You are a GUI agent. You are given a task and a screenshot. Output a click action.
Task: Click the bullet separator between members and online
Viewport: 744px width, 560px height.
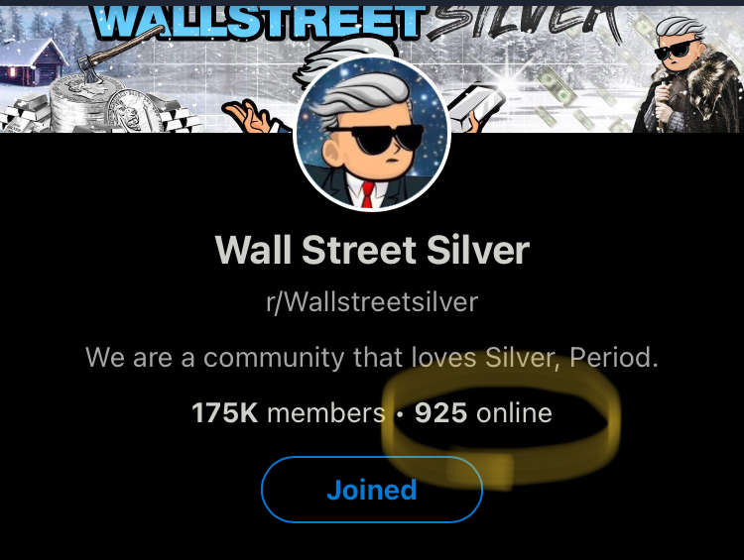click(x=400, y=414)
